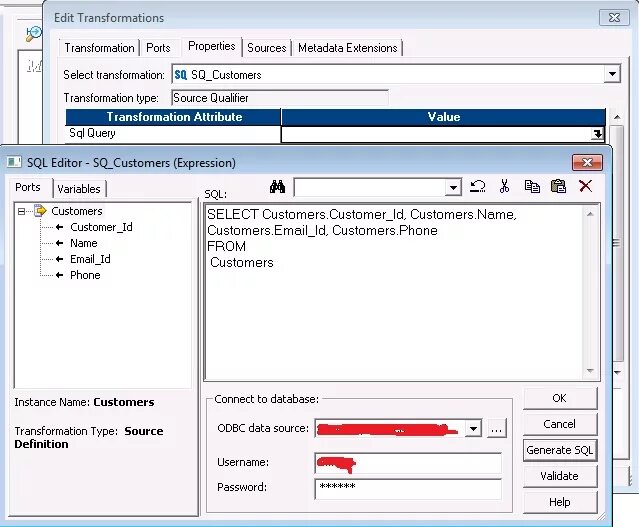This screenshot has width=639, height=527.
Task: Close the Edit Transformations dialog
Action: pos(614,18)
